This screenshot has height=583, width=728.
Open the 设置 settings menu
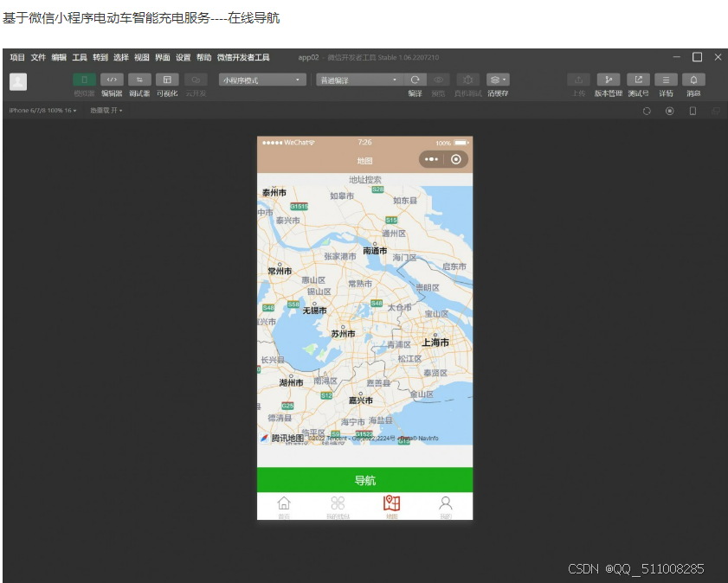point(183,57)
